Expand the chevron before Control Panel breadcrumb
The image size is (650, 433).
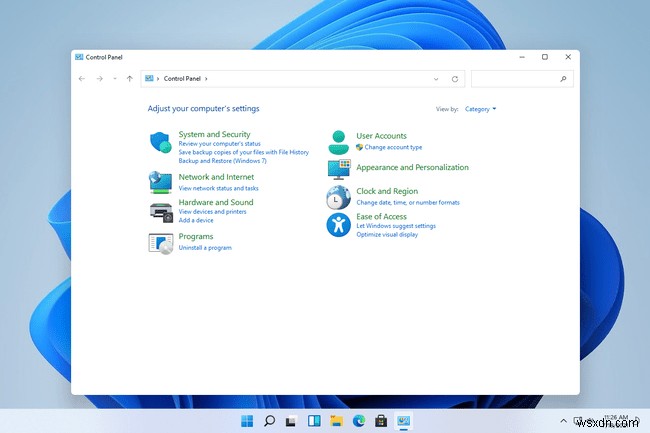[158, 79]
